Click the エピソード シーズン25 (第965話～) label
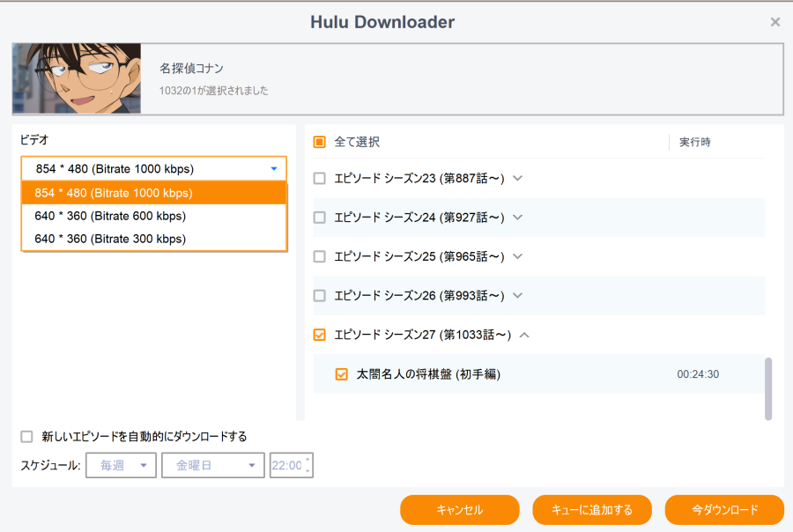 (419, 256)
